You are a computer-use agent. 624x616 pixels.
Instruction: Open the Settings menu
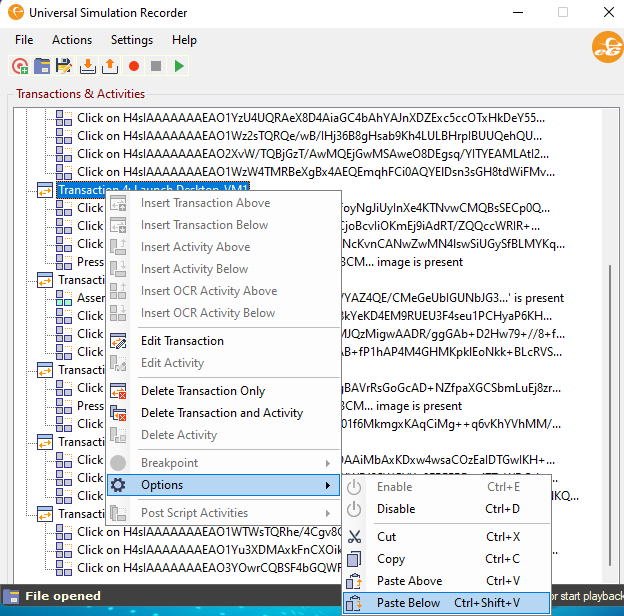pos(132,40)
